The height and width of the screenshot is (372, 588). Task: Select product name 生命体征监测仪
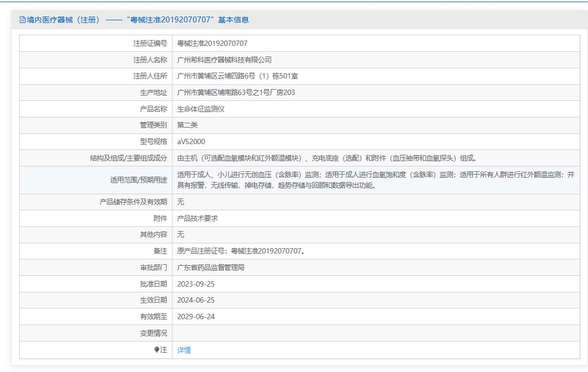201,109
